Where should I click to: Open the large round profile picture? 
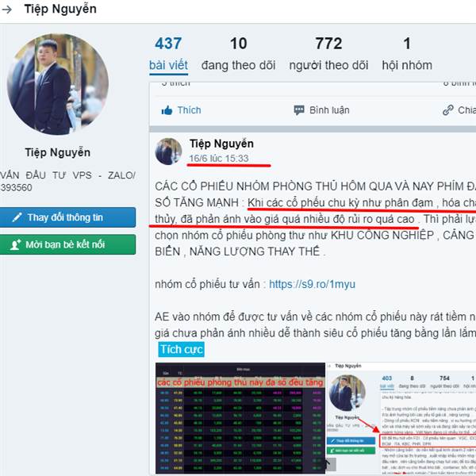coord(58,84)
